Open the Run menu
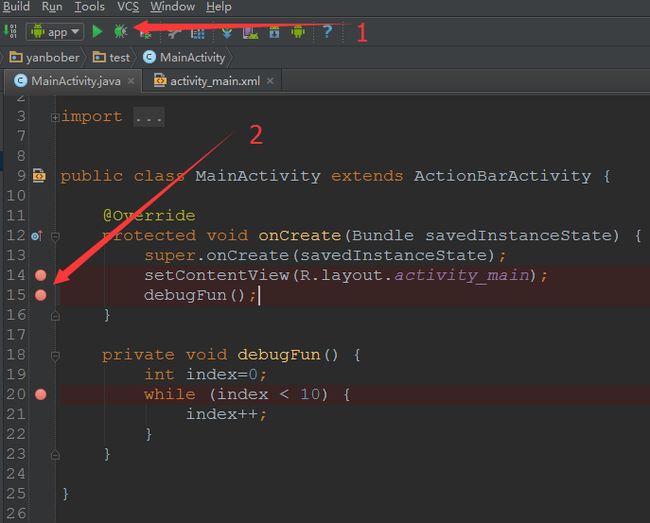The height and width of the screenshot is (523, 650). coord(52,7)
